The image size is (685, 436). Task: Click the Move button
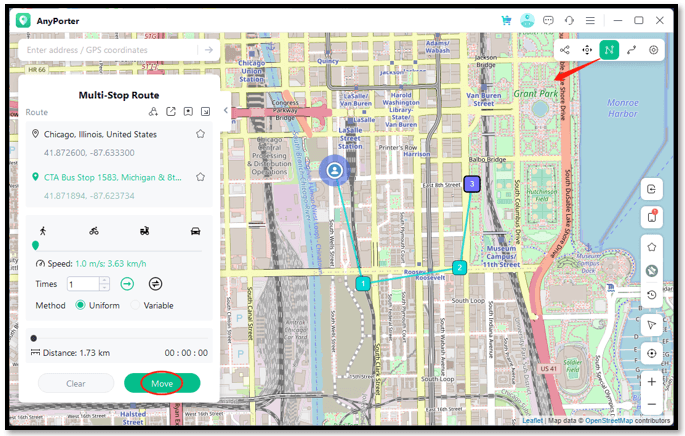[x=162, y=384]
